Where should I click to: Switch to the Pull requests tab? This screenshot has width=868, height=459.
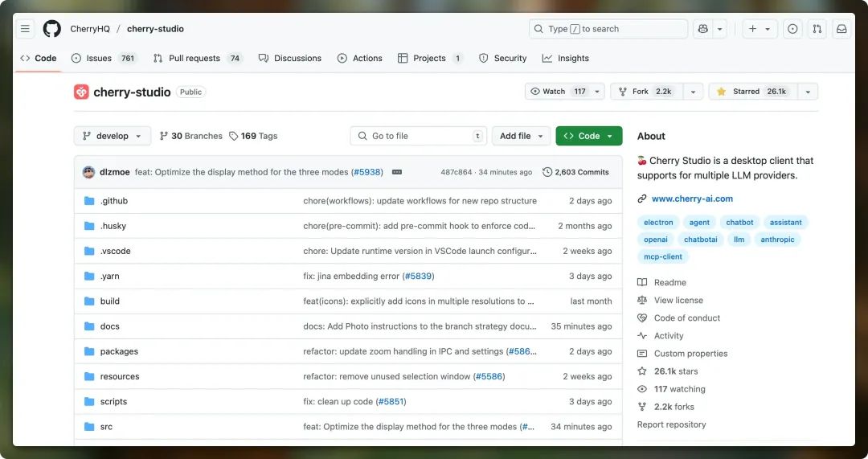(198, 58)
